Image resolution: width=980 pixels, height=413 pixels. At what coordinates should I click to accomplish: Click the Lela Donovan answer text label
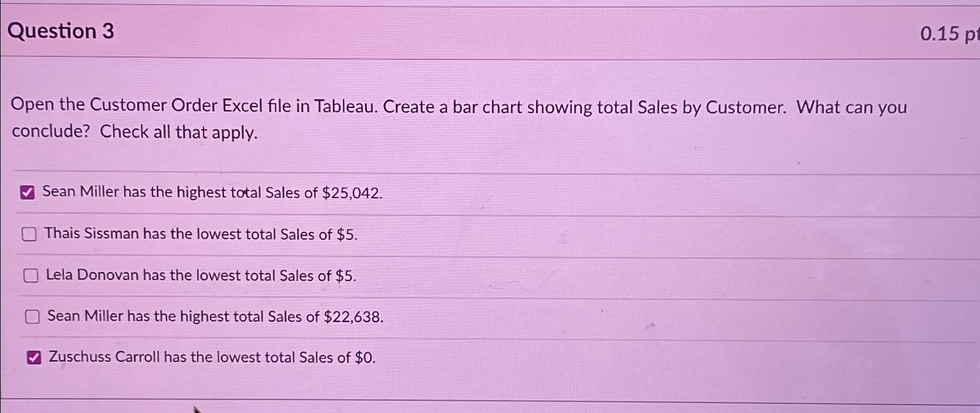click(x=201, y=275)
